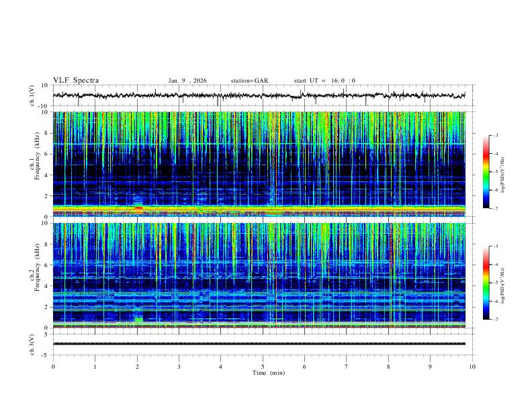Click the "6" kHz tick on the ch.1 frequency axis
Image resolution: width=532 pixels, height=411 pixels.
click(x=46, y=154)
